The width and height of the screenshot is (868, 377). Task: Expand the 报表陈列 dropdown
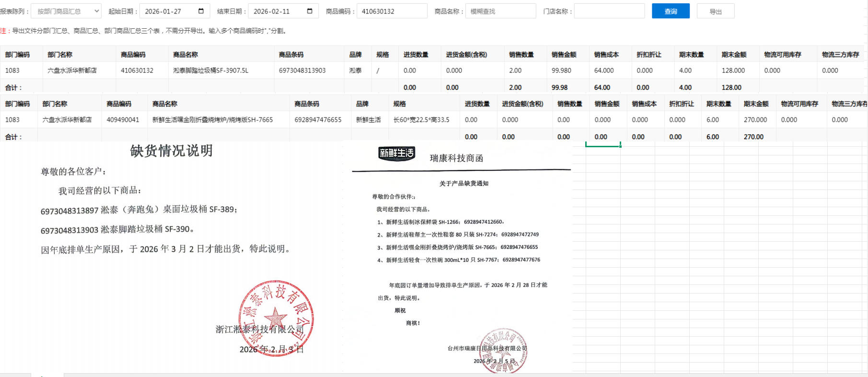[x=66, y=11]
